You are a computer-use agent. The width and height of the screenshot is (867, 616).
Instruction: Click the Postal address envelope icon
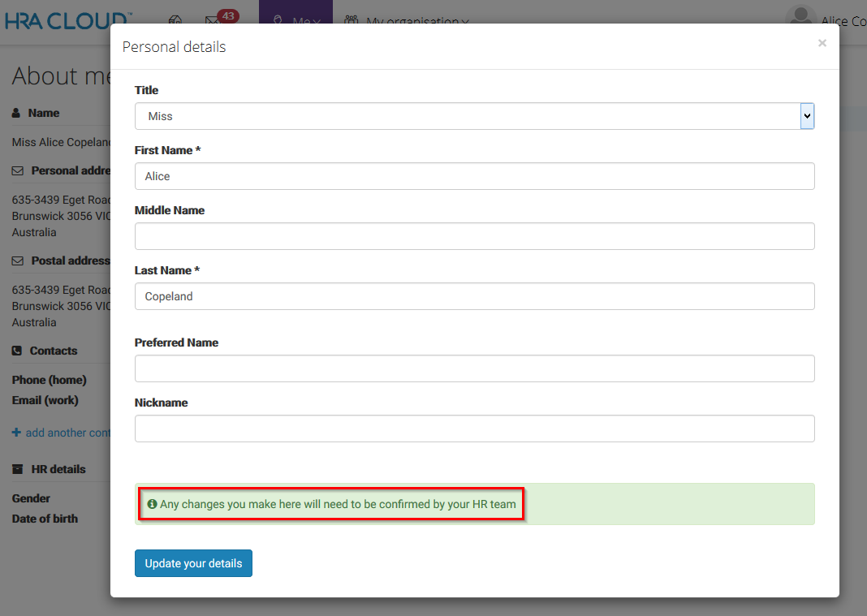pos(18,261)
